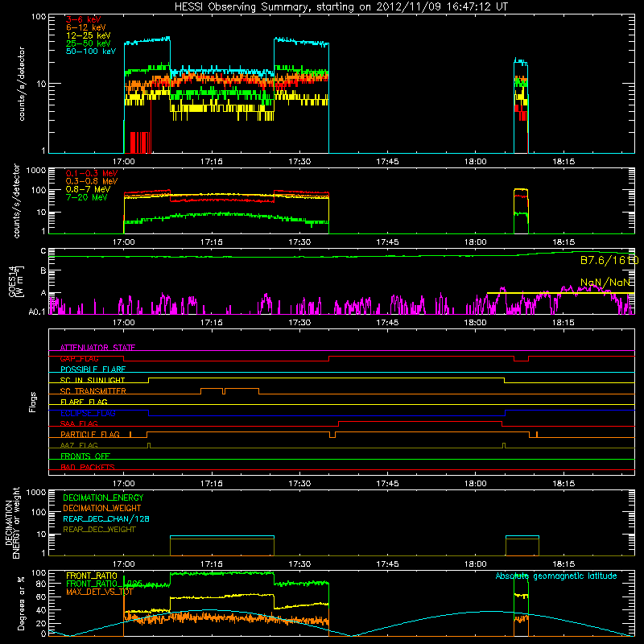This screenshot has width=644, height=644.
Task: Click the B7.6/1610 annotation in GOES panel
Action: pos(609,260)
